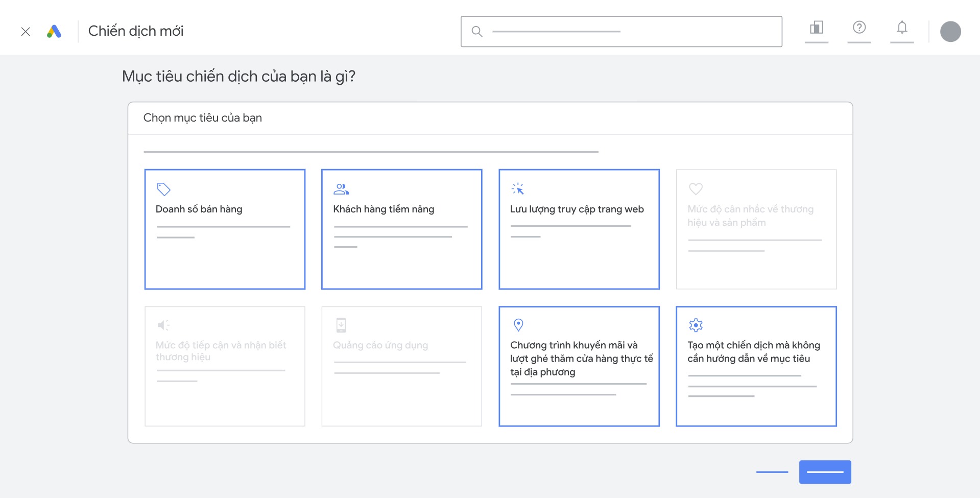Select Lưu lượng truy cập trang web card
980x498 pixels.
[x=579, y=229]
